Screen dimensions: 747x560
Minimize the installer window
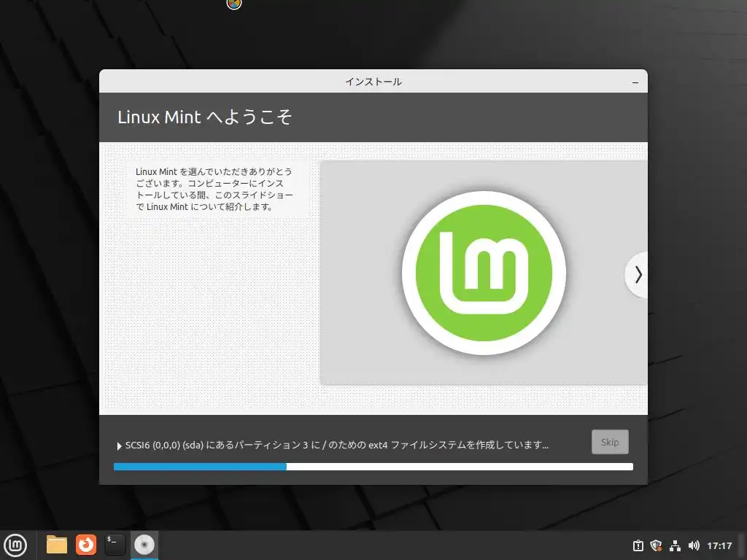click(x=635, y=82)
